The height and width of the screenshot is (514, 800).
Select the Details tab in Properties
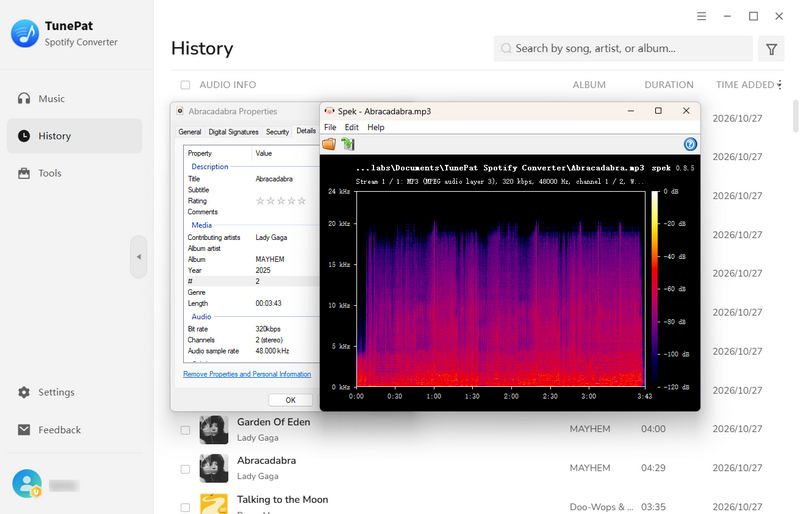click(x=306, y=131)
